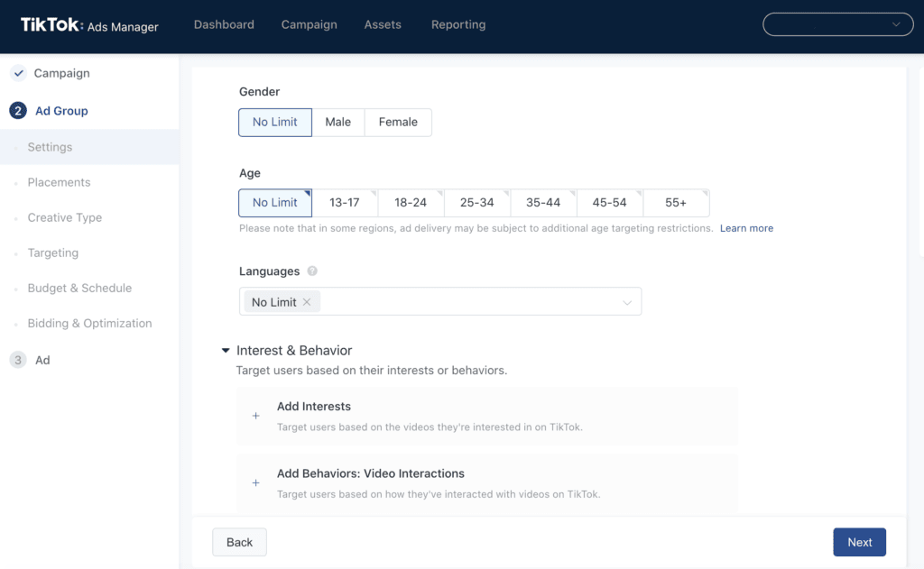Click the Languages help question mark icon
Image resolution: width=924 pixels, height=569 pixels.
point(312,271)
